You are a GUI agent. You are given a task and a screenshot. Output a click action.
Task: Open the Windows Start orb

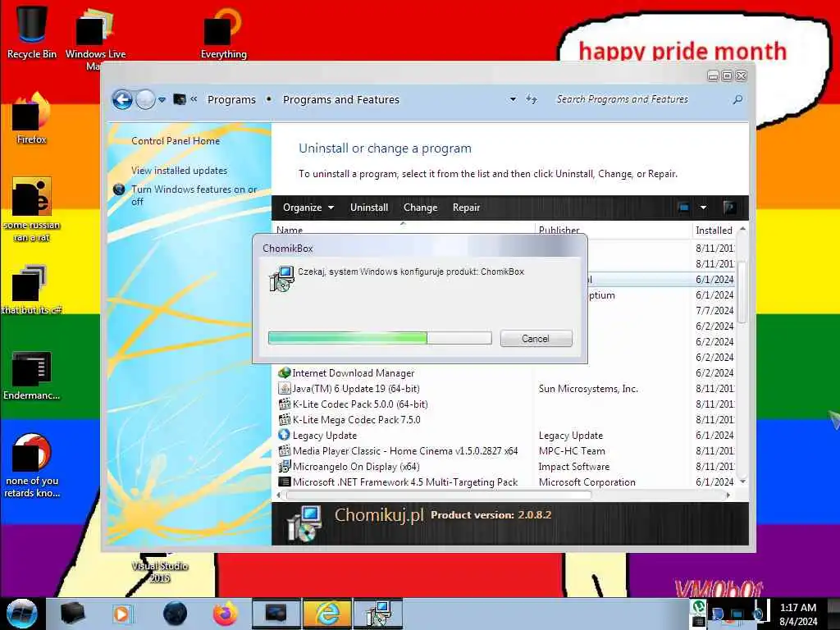pyautogui.click(x=21, y=614)
